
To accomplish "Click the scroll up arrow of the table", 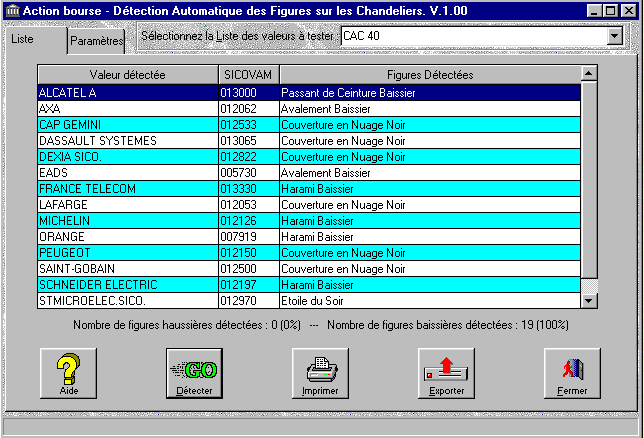I will pyautogui.click(x=589, y=74).
